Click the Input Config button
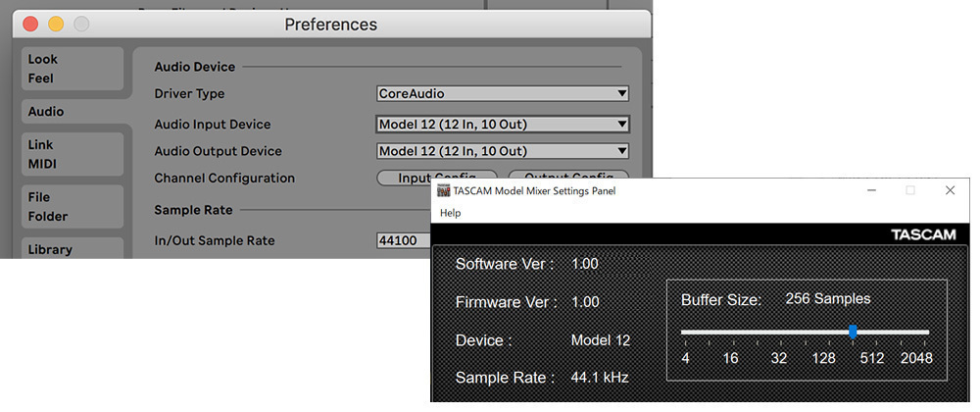Image resolution: width=980 pixels, height=412 pixels. pos(437,178)
